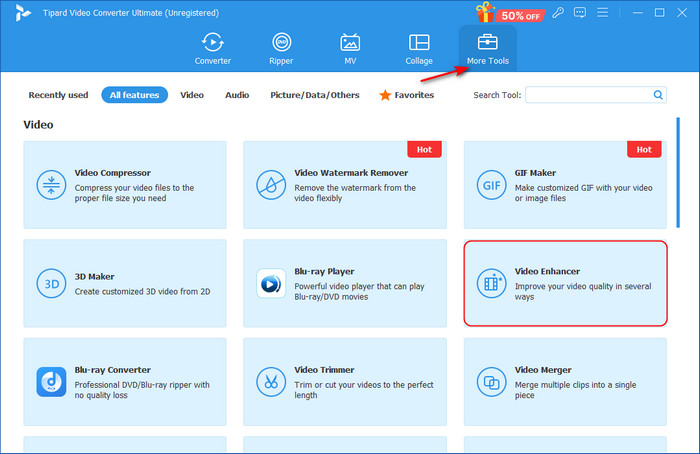
Task: Click the "Search Tool:" label
Action: tap(497, 95)
